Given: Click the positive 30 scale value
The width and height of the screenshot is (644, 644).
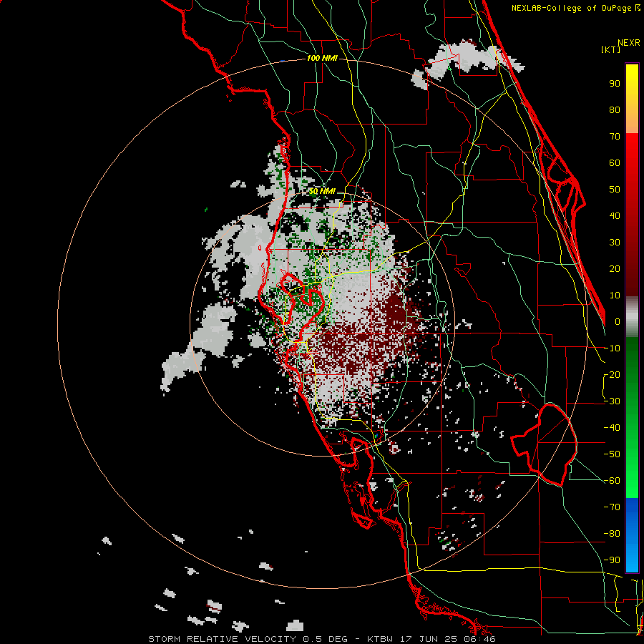Looking at the screenshot, I should coord(615,243).
